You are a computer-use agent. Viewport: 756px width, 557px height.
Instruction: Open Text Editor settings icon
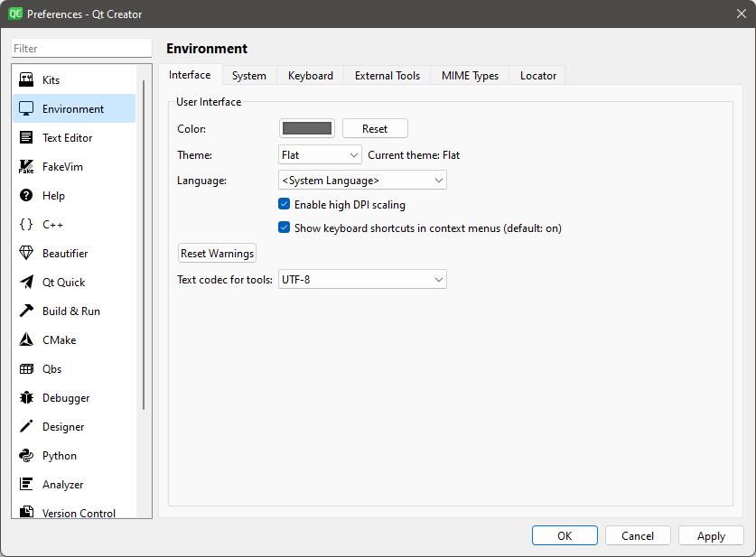26,137
